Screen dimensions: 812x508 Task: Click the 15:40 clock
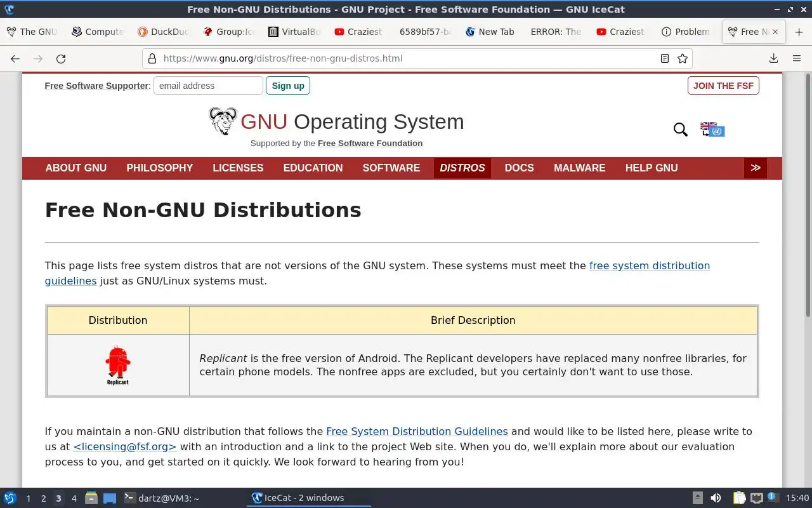(797, 498)
